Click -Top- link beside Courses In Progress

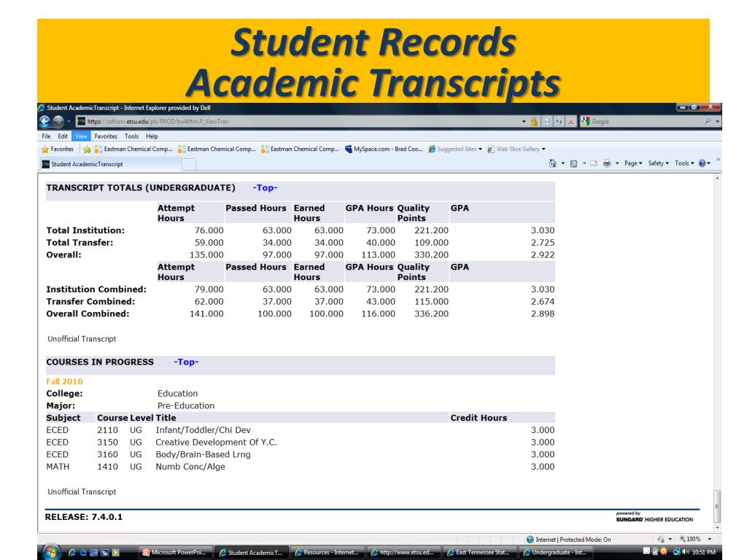point(186,362)
